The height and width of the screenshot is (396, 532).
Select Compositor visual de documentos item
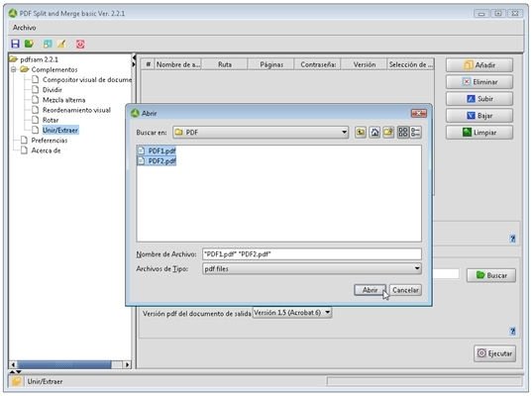click(87, 79)
